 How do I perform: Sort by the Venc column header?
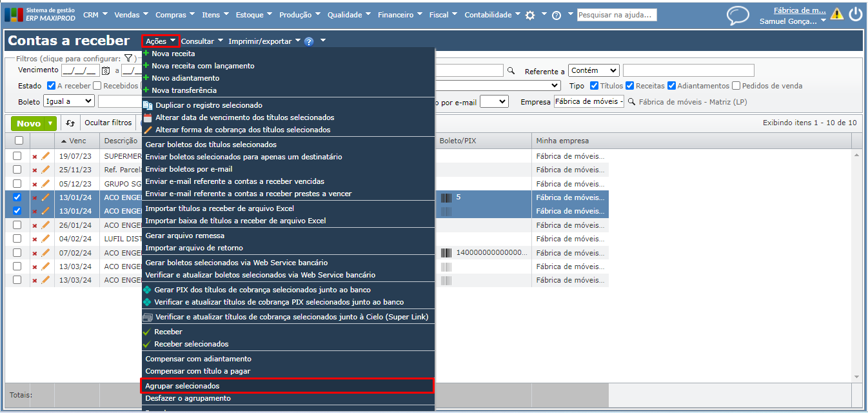(77, 141)
